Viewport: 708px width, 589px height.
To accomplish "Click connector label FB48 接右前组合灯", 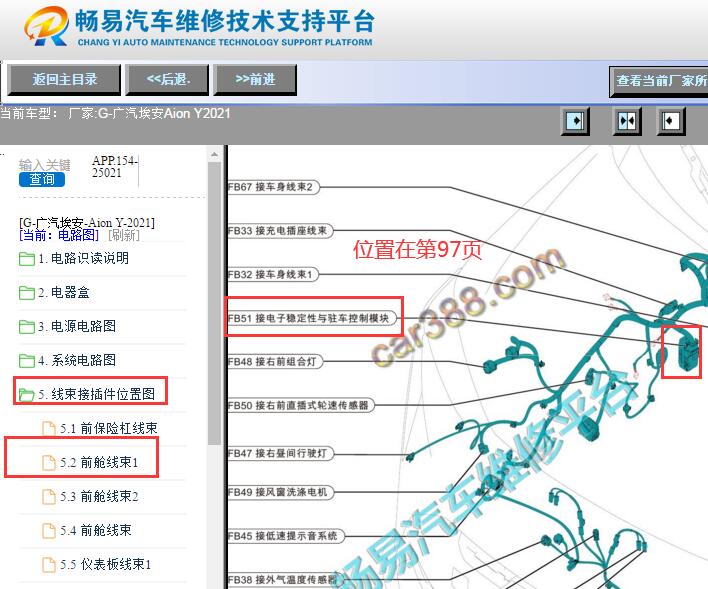I will 275,362.
